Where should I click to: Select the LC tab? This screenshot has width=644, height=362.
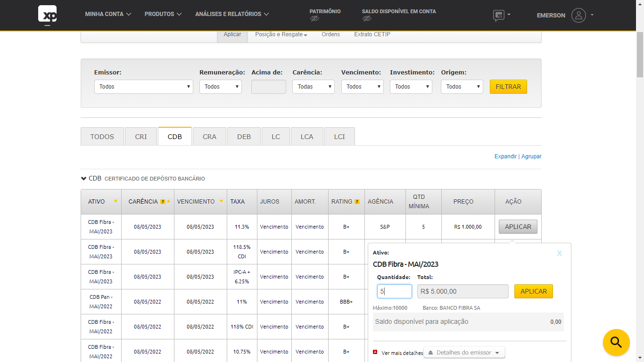pyautogui.click(x=276, y=136)
